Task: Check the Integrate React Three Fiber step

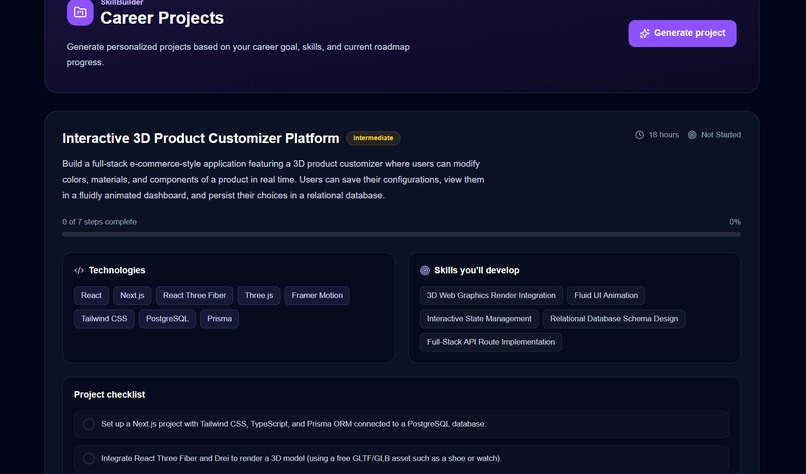Action: pos(89,459)
